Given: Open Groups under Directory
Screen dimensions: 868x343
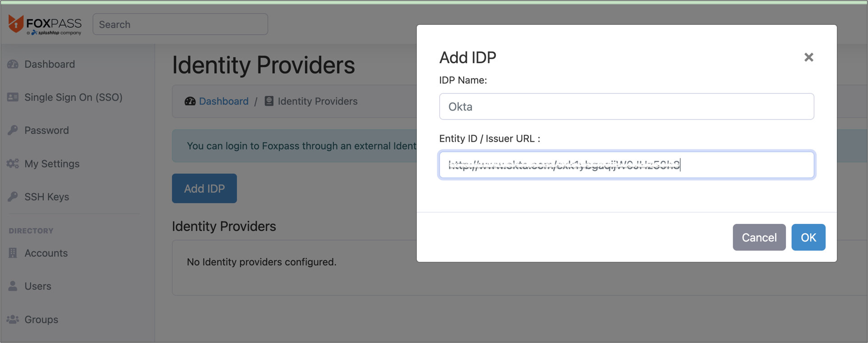Looking at the screenshot, I should pyautogui.click(x=41, y=320).
